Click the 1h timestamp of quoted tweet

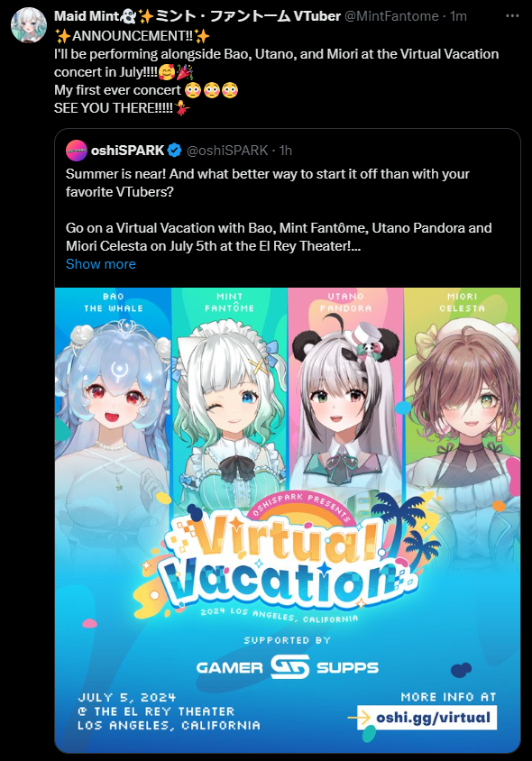pyautogui.click(x=286, y=151)
